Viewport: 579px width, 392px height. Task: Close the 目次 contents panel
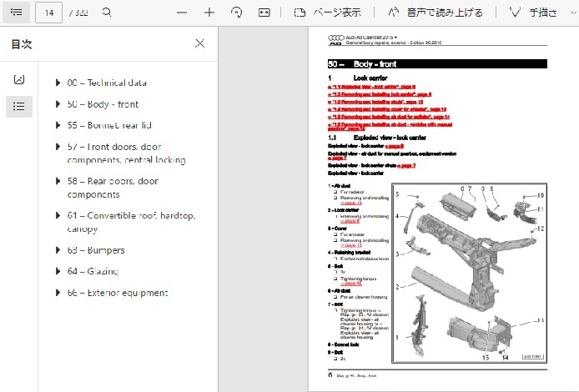[x=199, y=44]
